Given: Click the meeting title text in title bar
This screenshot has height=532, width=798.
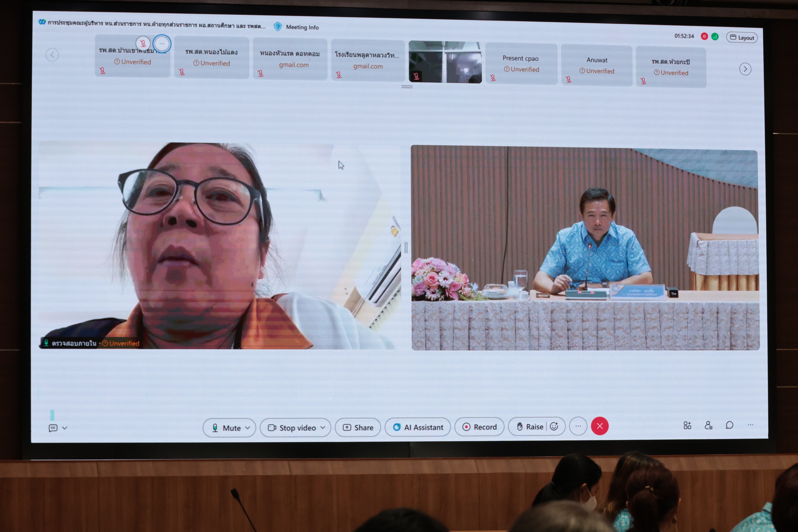Looking at the screenshot, I should (x=156, y=25).
